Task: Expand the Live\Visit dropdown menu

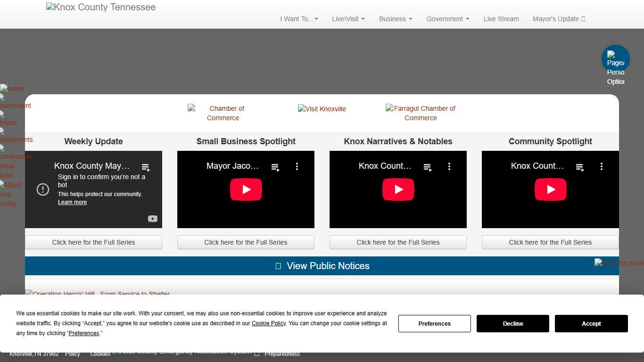Action: 348,19
